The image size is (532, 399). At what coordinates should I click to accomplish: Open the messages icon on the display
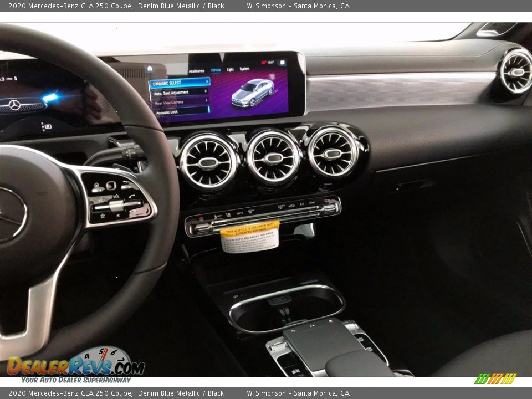(282, 63)
